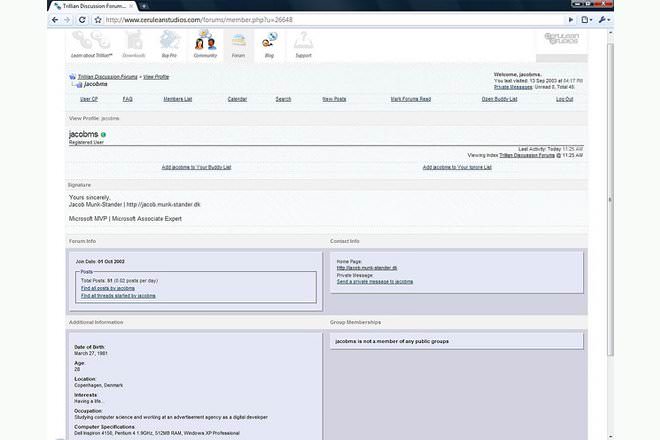Click Open Buddy List
Image resolution: width=660 pixels, height=440 pixels.
click(x=499, y=99)
